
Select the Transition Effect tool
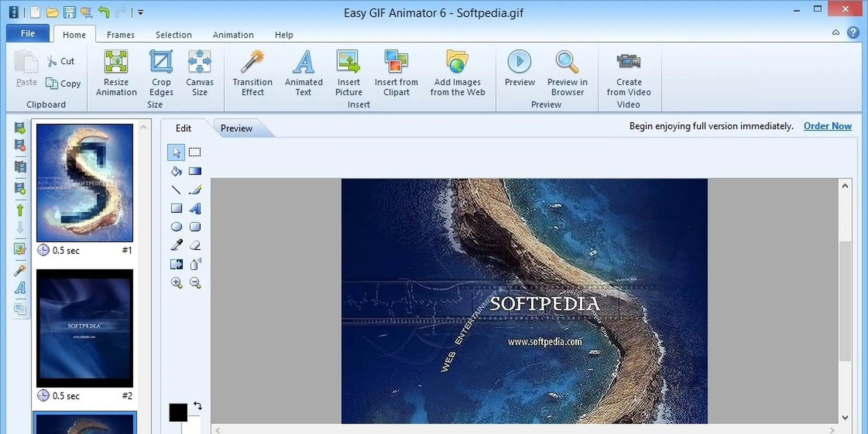(252, 72)
